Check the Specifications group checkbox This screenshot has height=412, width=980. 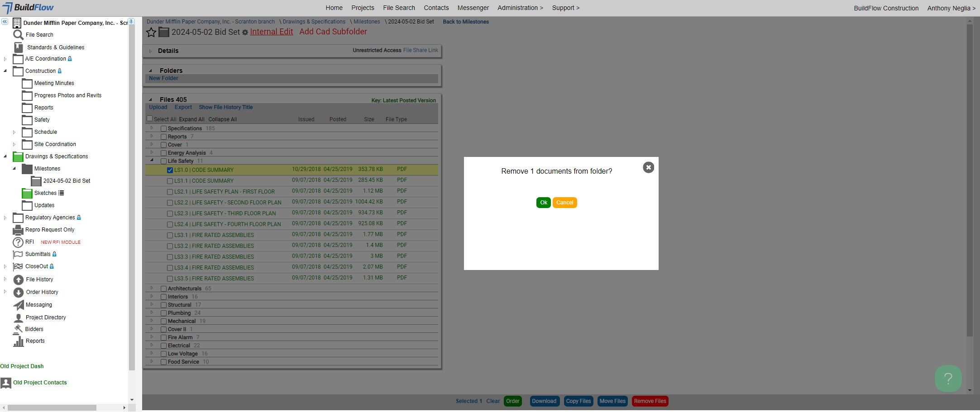tap(163, 128)
